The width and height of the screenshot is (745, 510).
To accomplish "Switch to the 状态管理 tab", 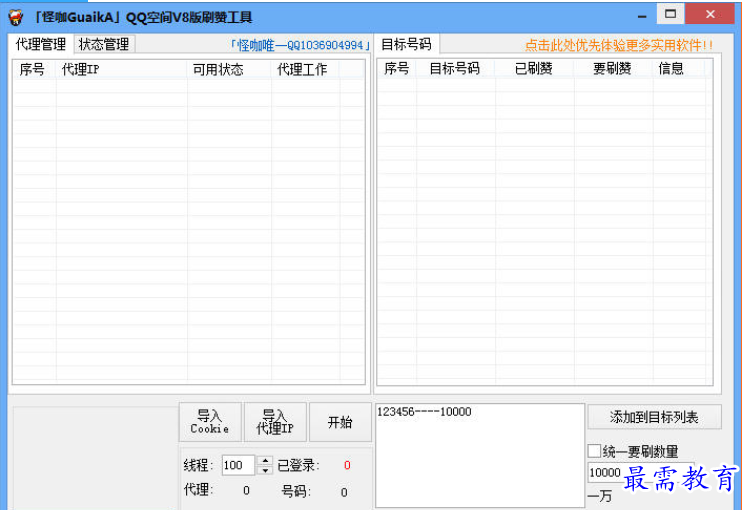I will tap(104, 44).
